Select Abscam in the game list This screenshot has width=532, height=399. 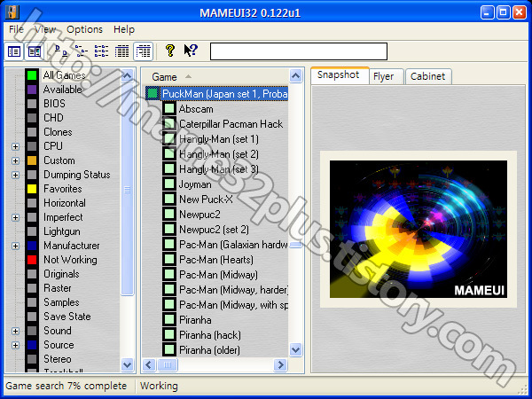(196, 109)
